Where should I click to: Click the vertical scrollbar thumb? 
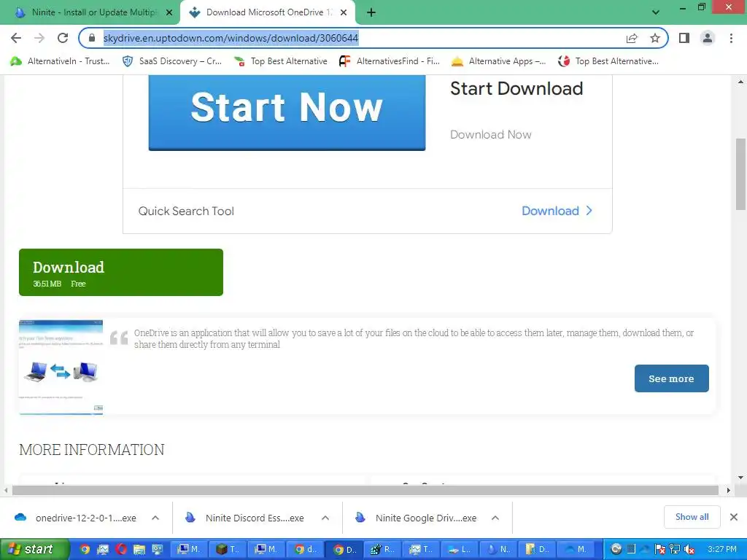point(740,174)
